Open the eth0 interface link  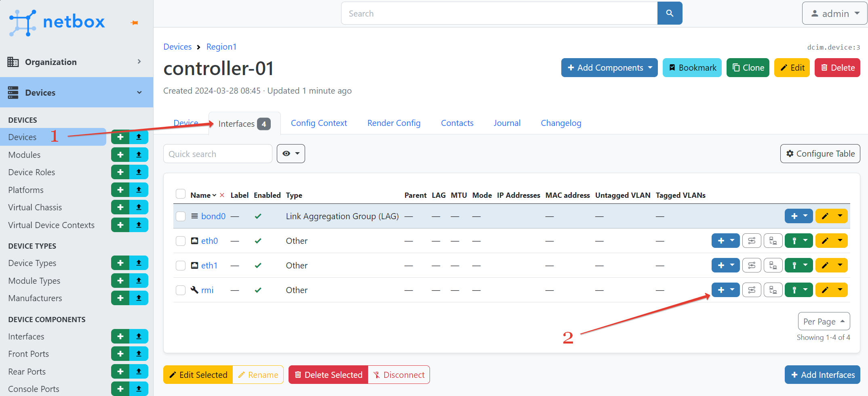[209, 241]
